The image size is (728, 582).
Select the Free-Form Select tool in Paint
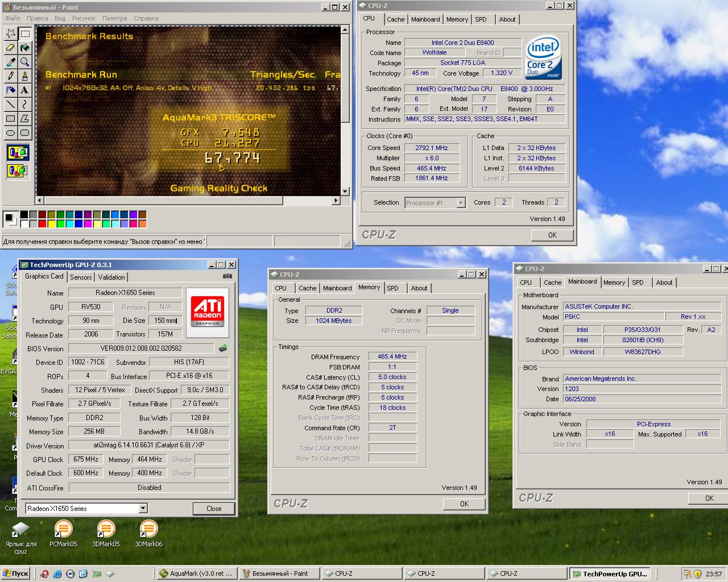(10, 34)
